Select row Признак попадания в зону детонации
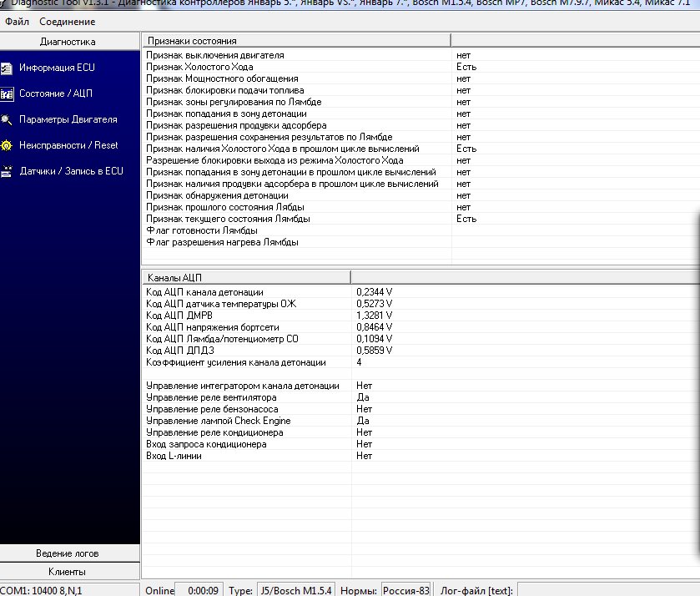The height and width of the screenshot is (596, 700). tap(421, 114)
